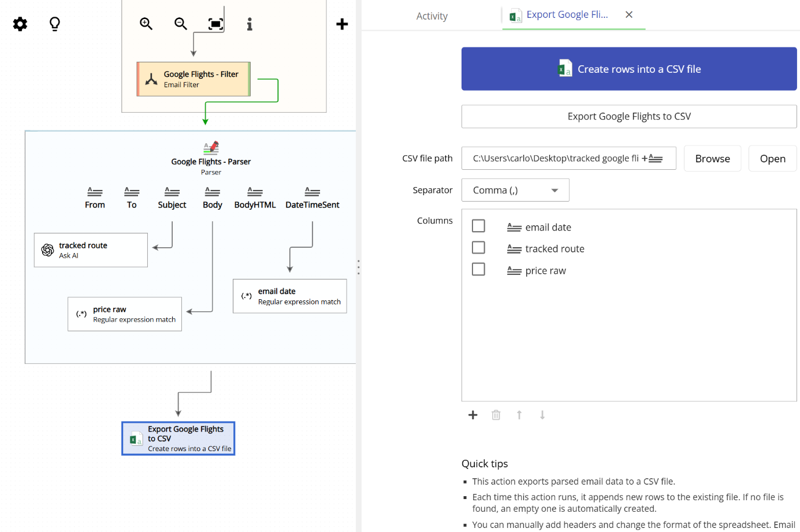Click the Browse button for CSV file path
The width and height of the screenshot is (800, 532).
coord(712,158)
